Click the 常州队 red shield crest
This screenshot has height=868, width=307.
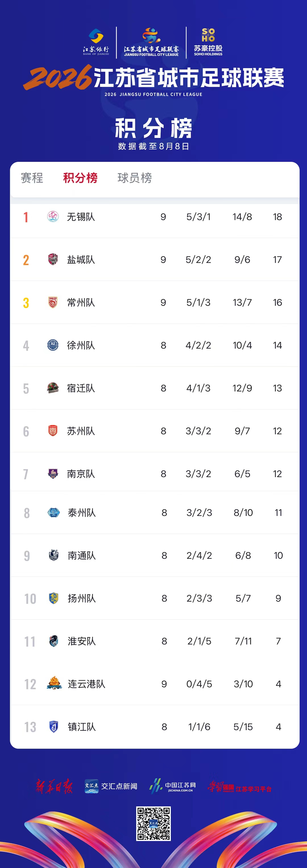click(53, 302)
